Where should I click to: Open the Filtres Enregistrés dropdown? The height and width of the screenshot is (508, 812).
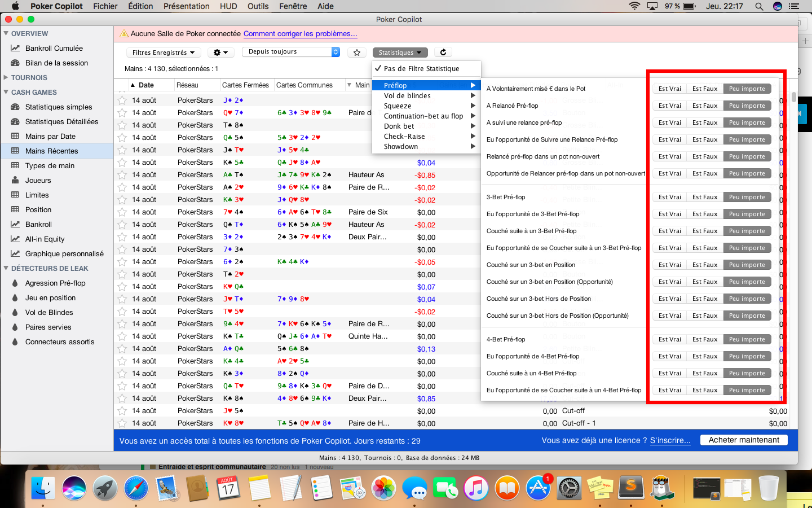tap(164, 52)
